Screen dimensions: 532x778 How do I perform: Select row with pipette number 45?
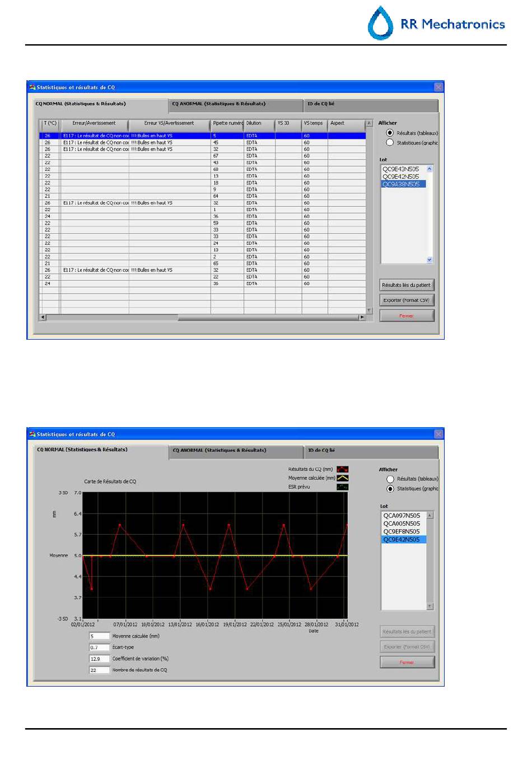tap(203, 142)
